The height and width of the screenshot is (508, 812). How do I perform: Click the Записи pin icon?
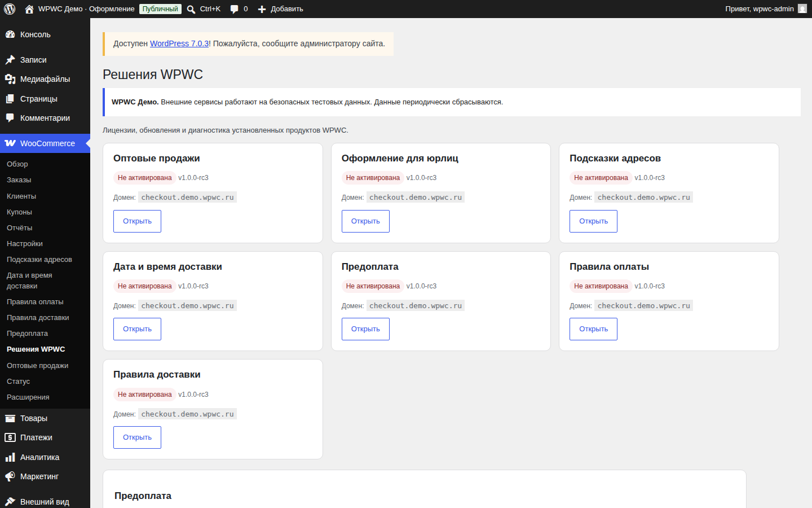coord(10,60)
